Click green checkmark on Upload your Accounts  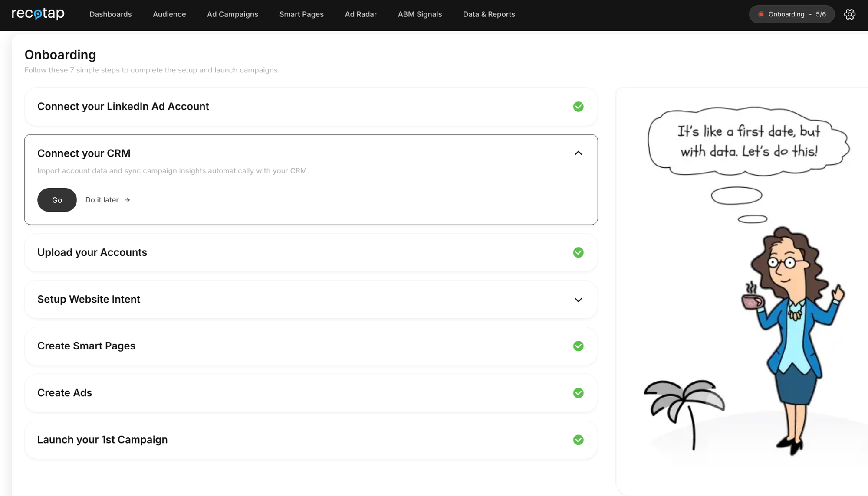578,252
